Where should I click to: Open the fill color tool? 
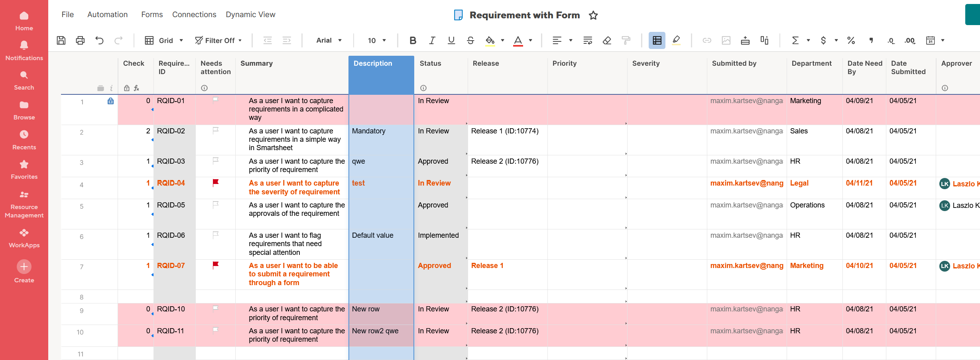coord(490,40)
